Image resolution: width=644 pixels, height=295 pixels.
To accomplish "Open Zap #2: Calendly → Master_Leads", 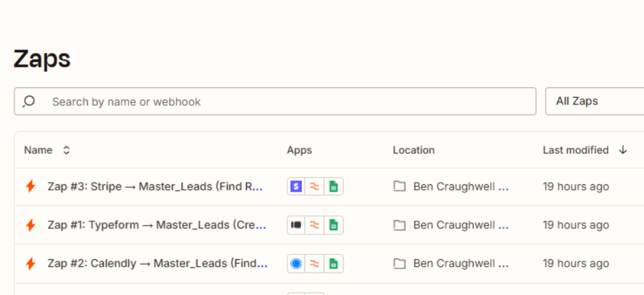I will (157, 263).
